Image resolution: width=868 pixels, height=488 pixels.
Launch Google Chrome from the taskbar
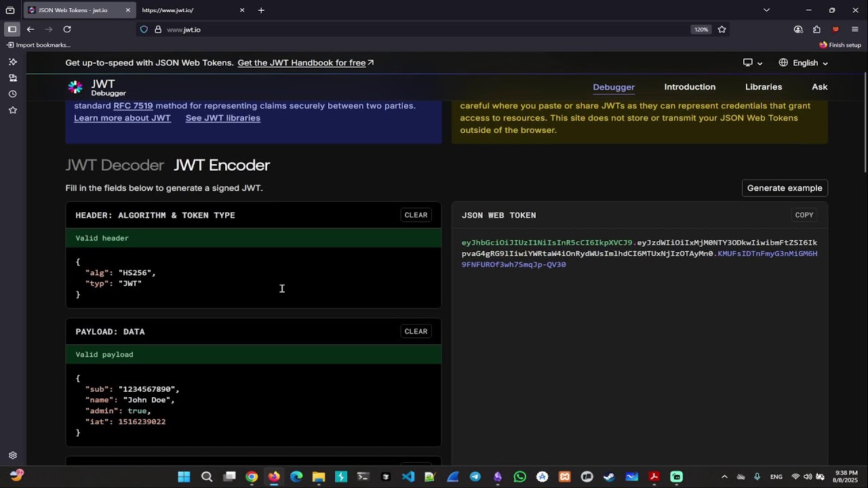[252, 476]
